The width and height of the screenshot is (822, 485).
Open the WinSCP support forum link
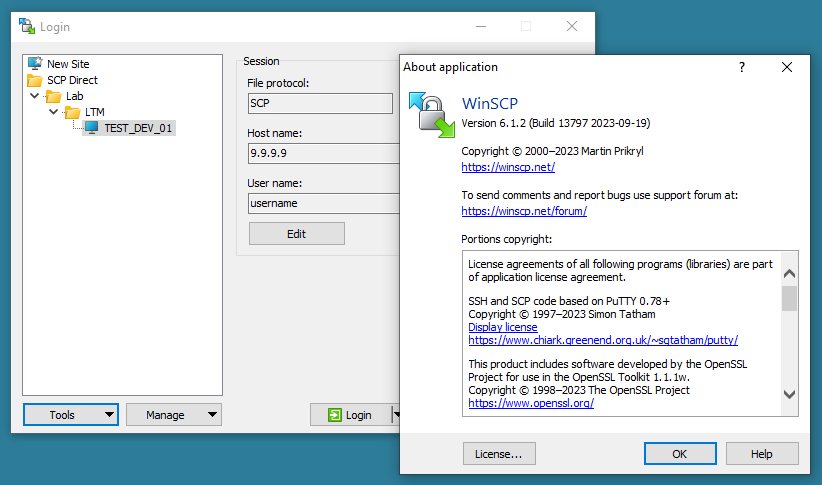(524, 211)
